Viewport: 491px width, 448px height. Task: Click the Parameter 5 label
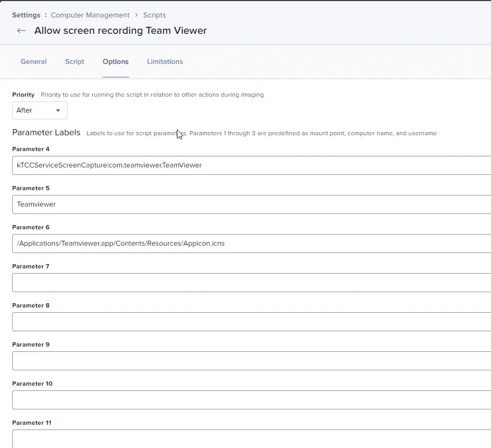pyautogui.click(x=31, y=188)
